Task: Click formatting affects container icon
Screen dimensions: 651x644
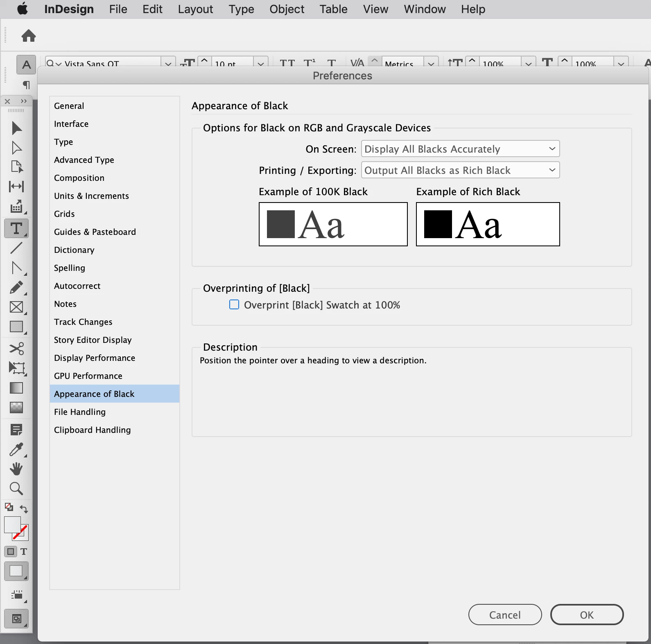Action: (11, 552)
